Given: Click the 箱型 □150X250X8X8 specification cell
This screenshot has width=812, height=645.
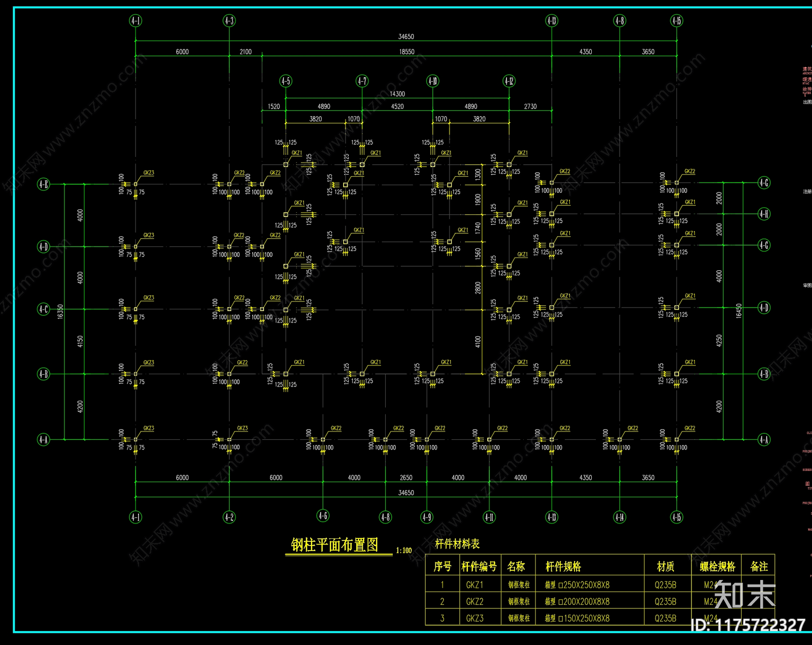Looking at the screenshot, I should (x=577, y=619).
